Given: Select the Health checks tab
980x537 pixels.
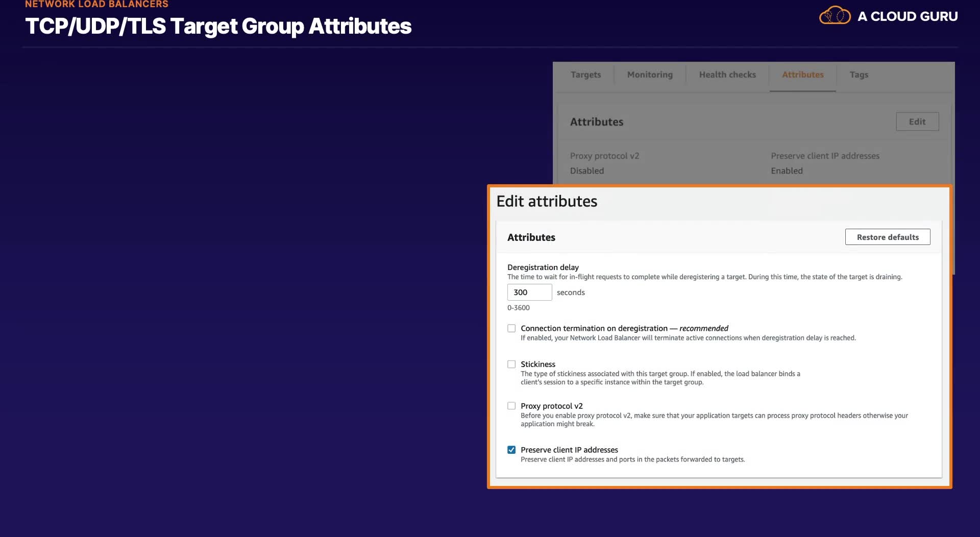Looking at the screenshot, I should pyautogui.click(x=727, y=75).
